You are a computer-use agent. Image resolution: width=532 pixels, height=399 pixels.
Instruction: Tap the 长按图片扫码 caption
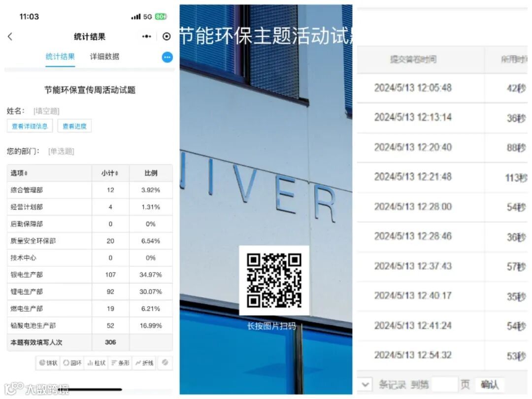point(271,326)
